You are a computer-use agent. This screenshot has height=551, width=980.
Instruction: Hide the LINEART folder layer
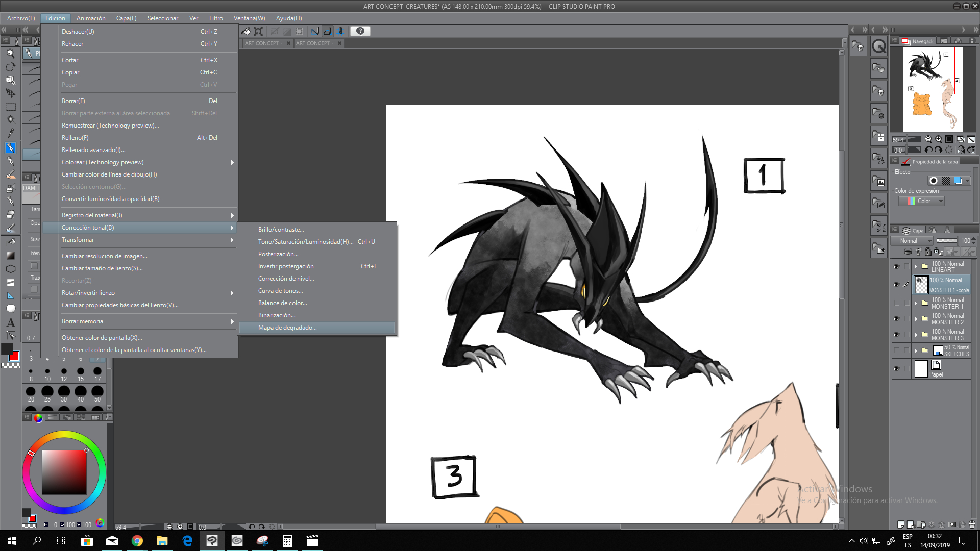(x=896, y=267)
